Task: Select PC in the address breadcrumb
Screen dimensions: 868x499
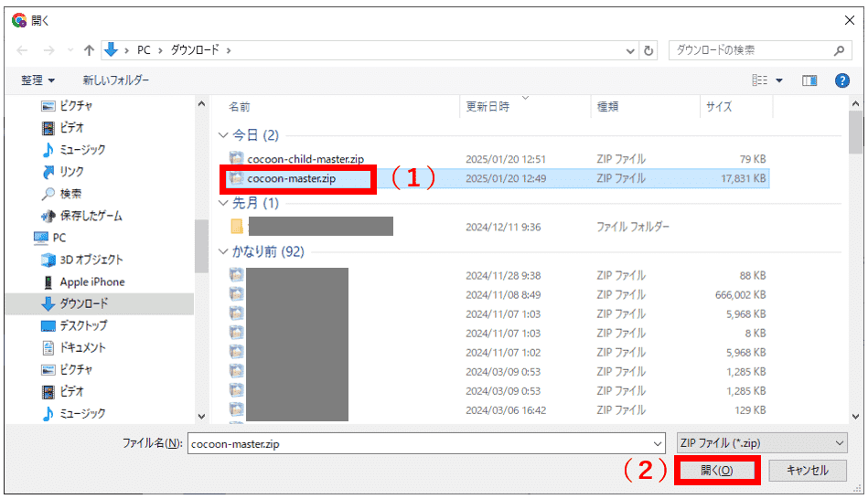Action: 144,50
